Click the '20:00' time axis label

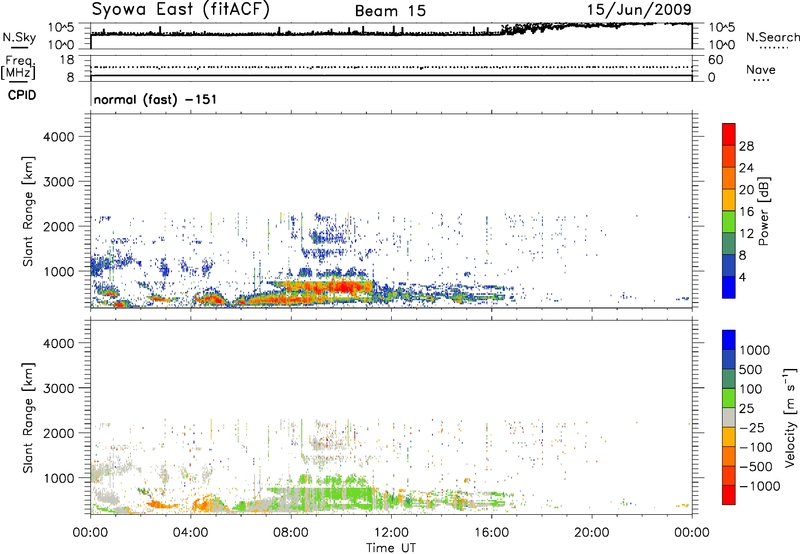tap(591, 533)
